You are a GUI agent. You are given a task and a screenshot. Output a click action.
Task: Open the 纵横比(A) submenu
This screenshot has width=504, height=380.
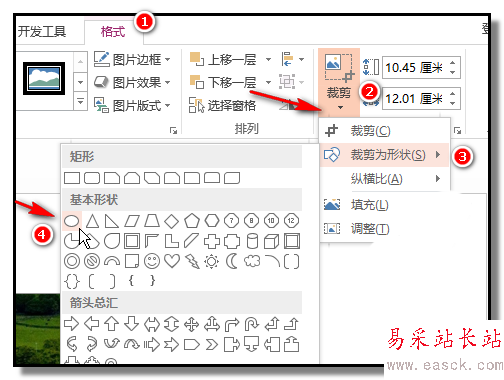point(385,179)
